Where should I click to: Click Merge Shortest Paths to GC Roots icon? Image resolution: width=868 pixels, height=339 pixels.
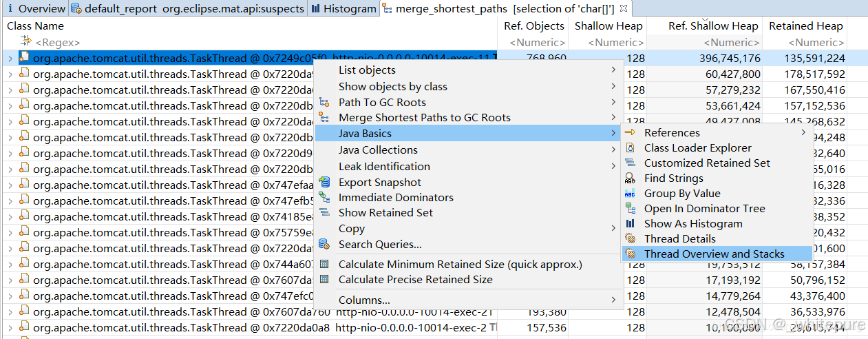click(324, 118)
